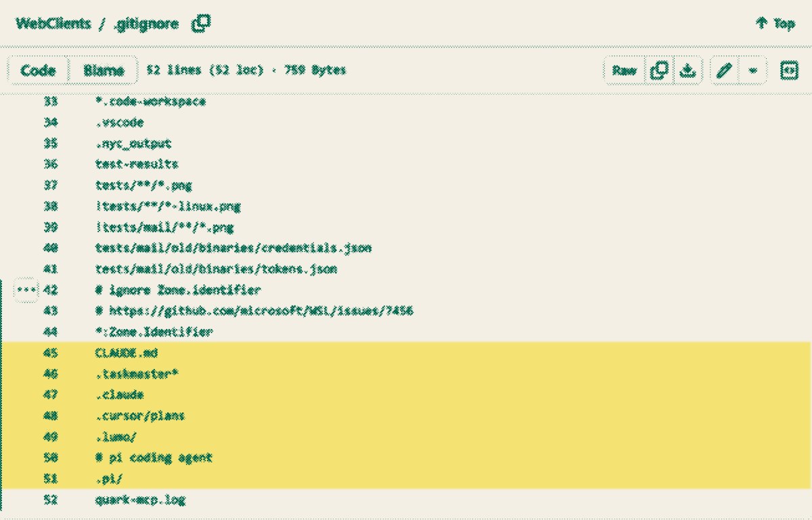
Task: Click the '*:Zone.Identifier' line text
Action: [154, 332]
